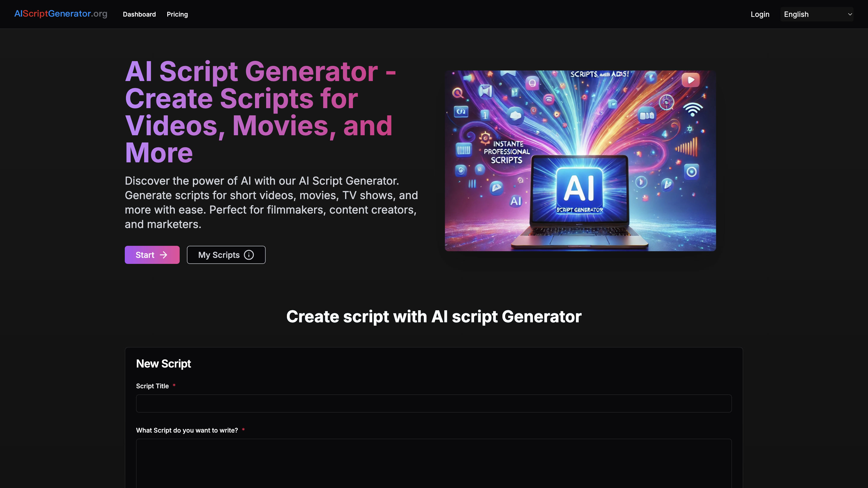Click the AIScriptGenerator.org logo
This screenshot has height=488, width=868.
click(61, 14)
